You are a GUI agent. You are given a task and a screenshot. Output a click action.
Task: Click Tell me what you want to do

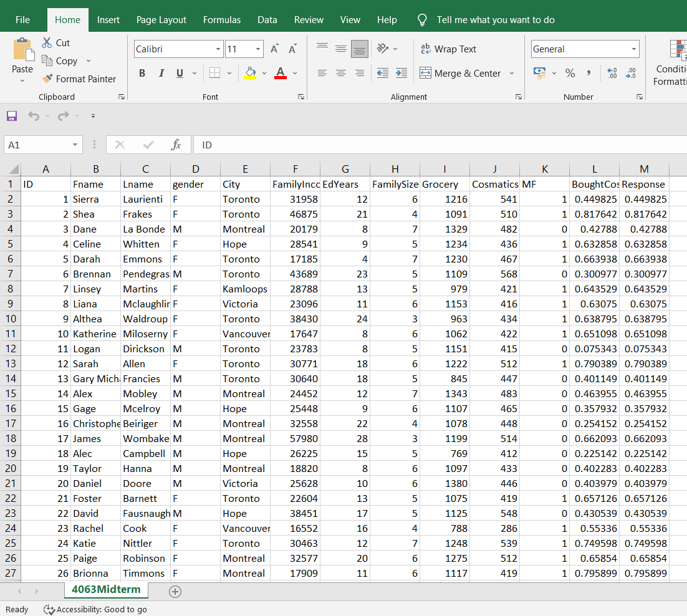point(496,19)
